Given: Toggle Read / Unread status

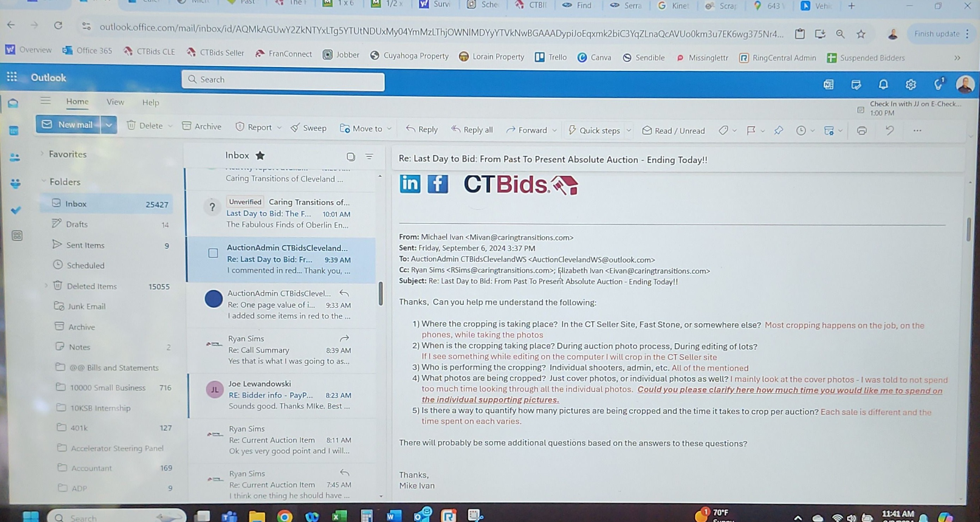Looking at the screenshot, I should (x=673, y=130).
